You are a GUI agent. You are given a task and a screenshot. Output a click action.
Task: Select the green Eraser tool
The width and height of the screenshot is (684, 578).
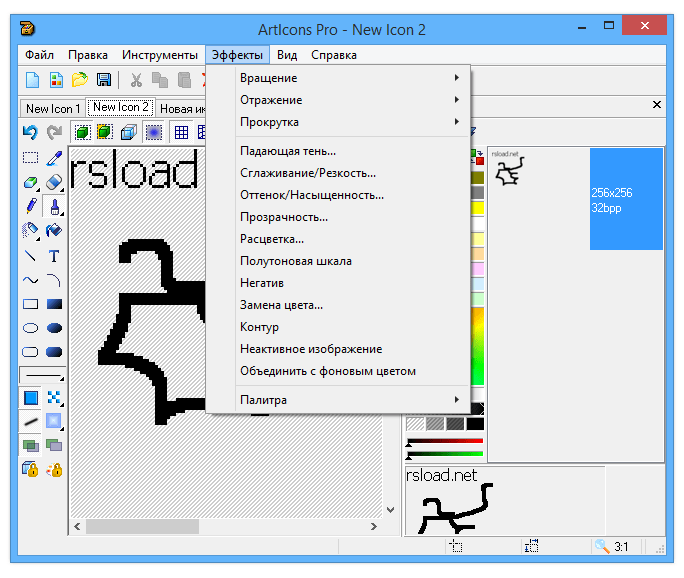31,182
